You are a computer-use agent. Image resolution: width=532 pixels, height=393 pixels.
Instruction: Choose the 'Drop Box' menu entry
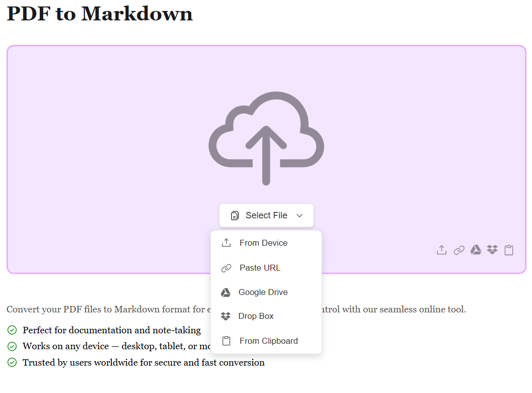(x=256, y=316)
